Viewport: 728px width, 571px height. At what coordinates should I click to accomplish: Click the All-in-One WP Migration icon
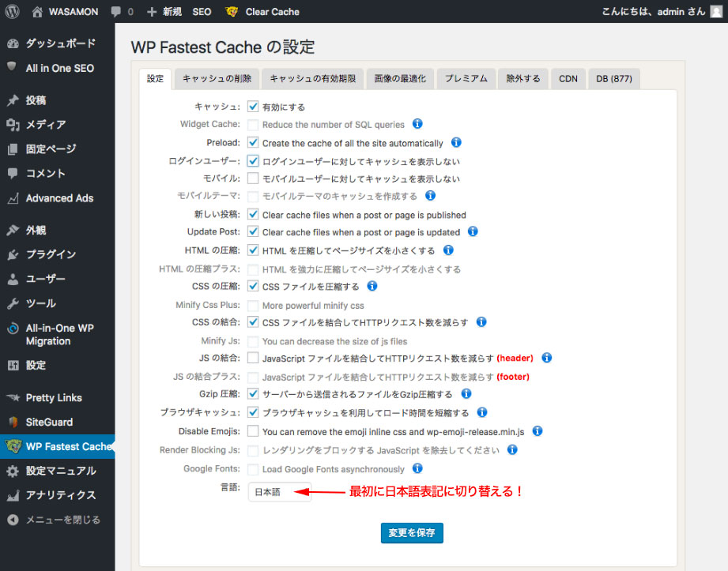[13, 329]
